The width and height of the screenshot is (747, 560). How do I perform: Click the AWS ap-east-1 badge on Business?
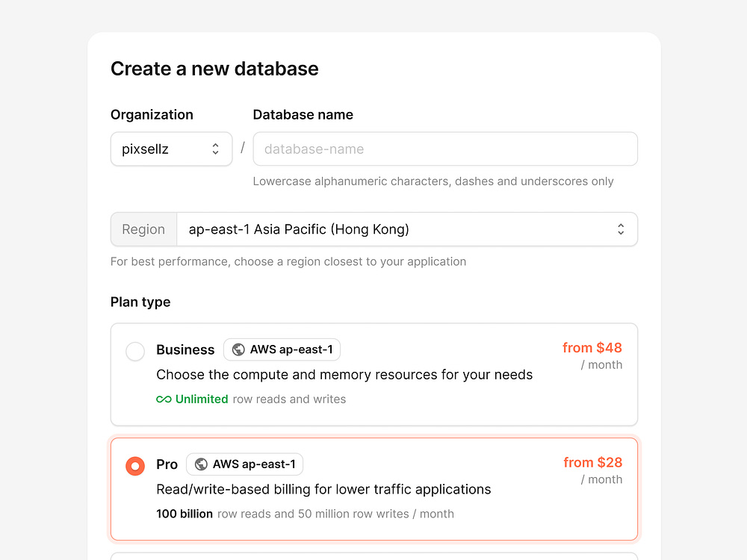tap(282, 349)
